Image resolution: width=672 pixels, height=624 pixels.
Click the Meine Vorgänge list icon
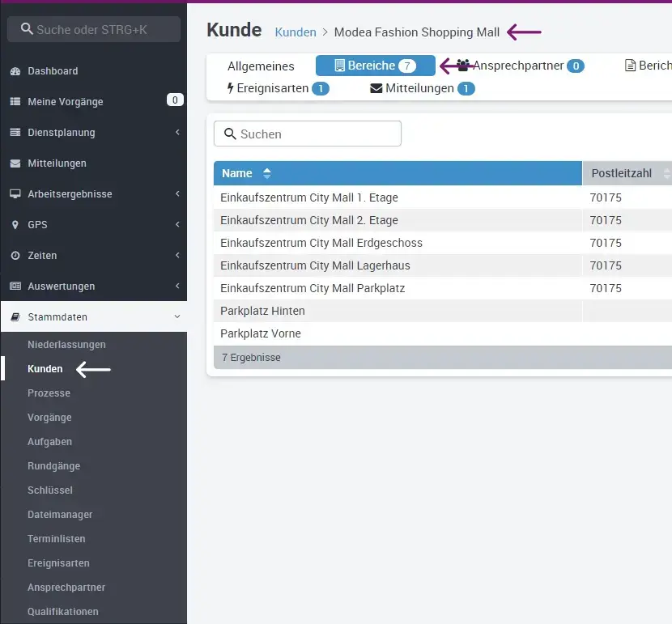(x=15, y=102)
